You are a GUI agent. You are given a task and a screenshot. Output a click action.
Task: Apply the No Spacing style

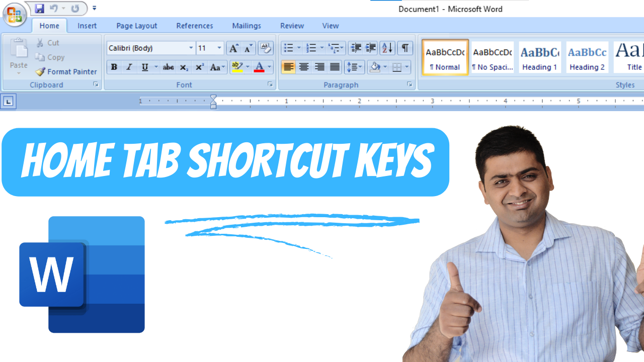[x=493, y=58]
